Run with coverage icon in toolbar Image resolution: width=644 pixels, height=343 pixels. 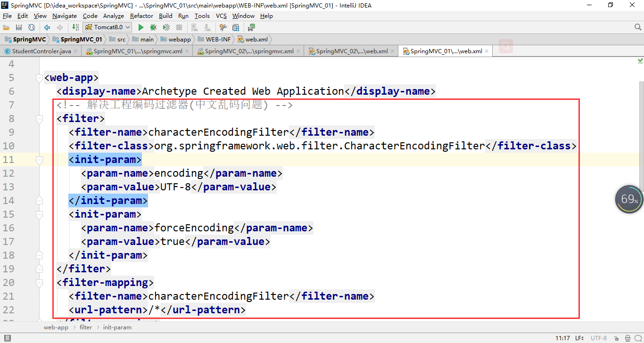click(166, 27)
